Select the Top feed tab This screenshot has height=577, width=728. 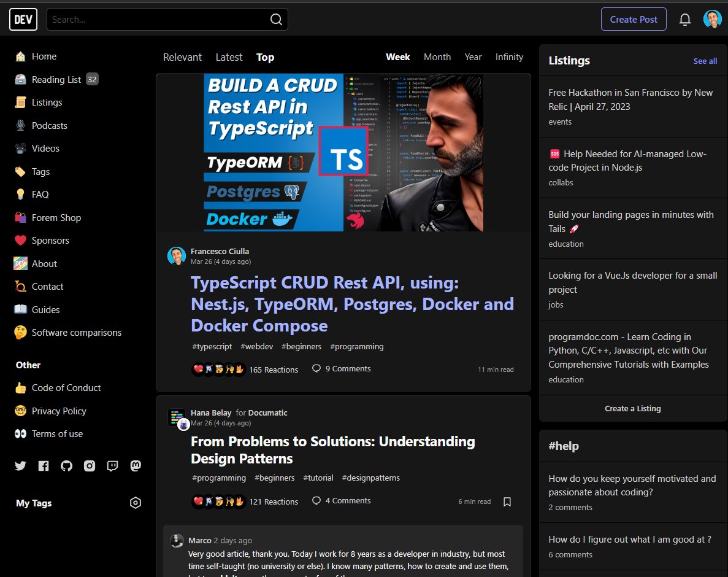tap(265, 57)
